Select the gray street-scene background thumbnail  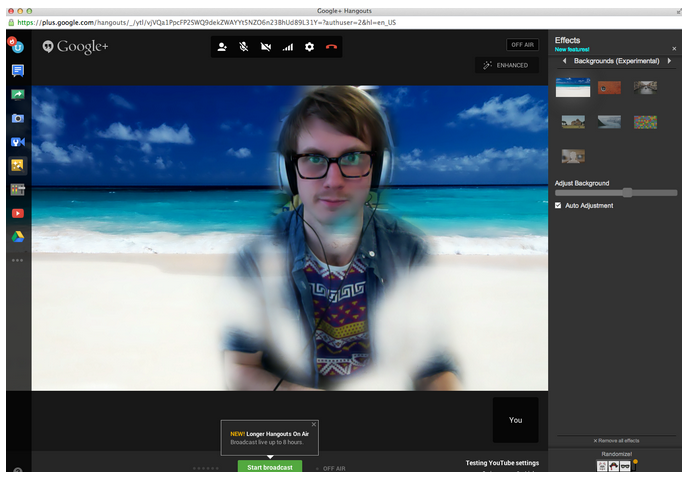(645, 87)
